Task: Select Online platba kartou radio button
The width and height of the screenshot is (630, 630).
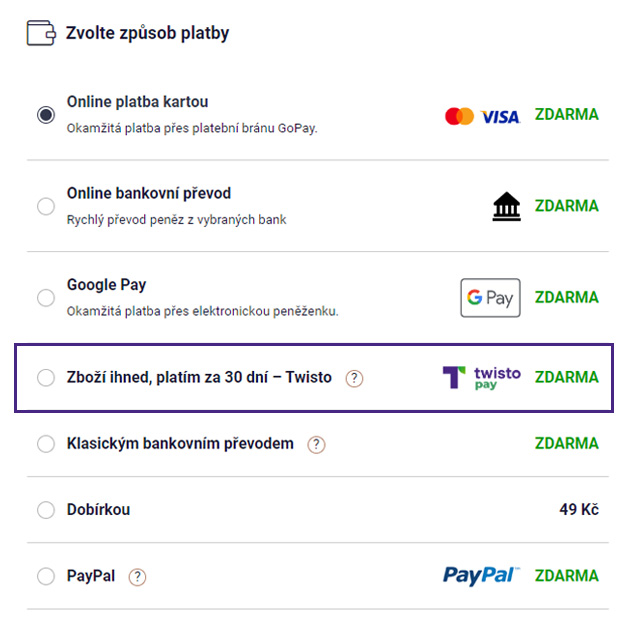Action: click(x=45, y=115)
